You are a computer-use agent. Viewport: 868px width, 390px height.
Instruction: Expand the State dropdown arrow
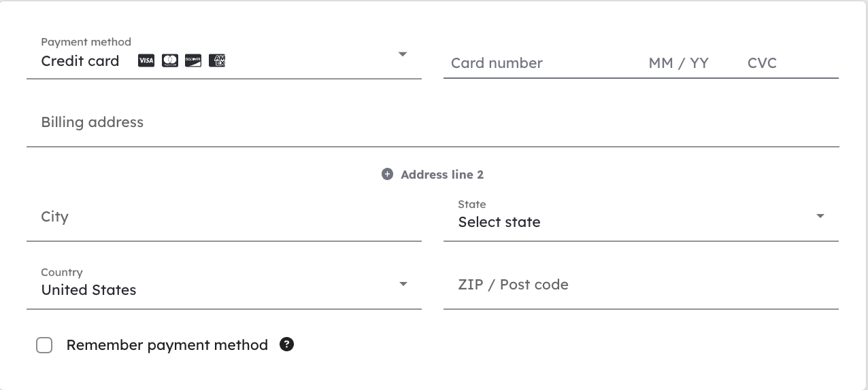pos(820,216)
